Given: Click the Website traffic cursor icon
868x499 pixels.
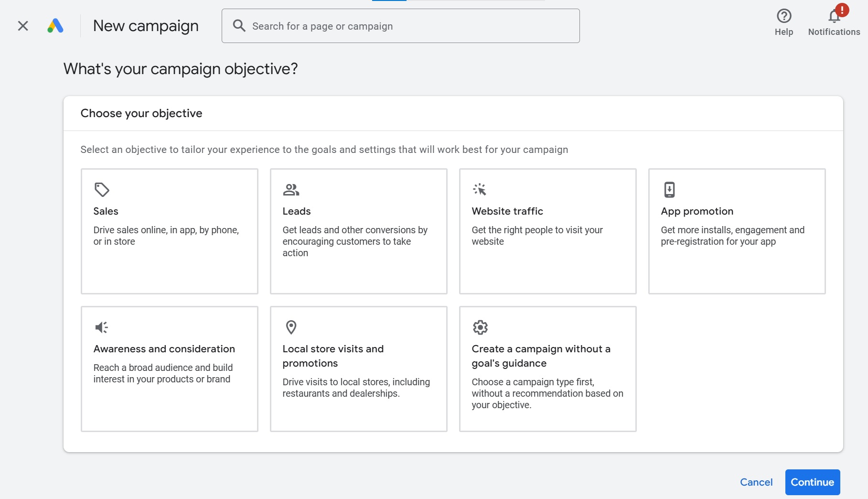Looking at the screenshot, I should [480, 190].
